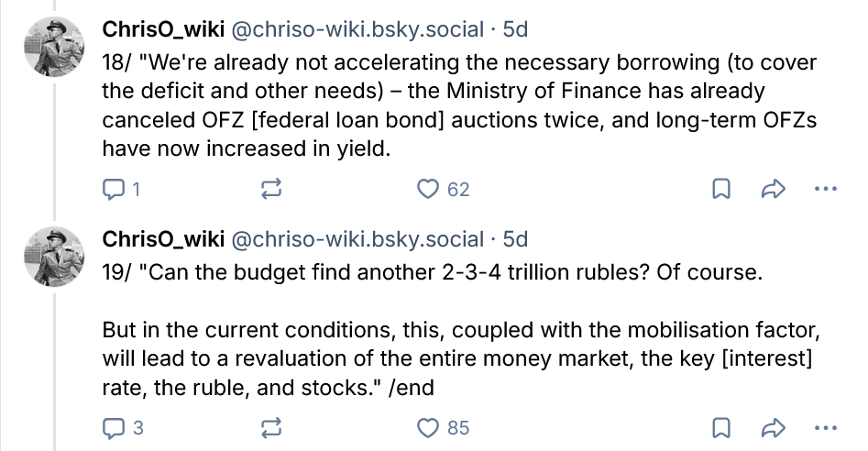Like the post with 85 likes
Viewport: 868px width, 451px height.
[443, 428]
